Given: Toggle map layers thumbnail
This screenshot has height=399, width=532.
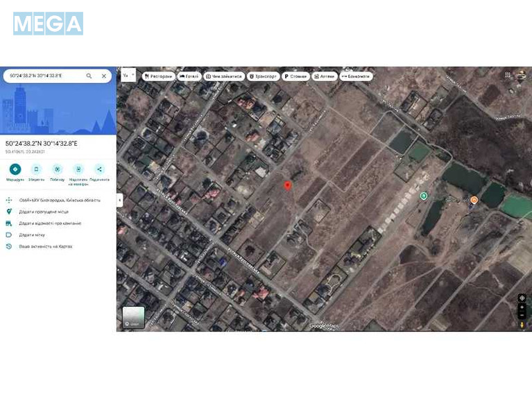Looking at the screenshot, I should coord(134,317).
